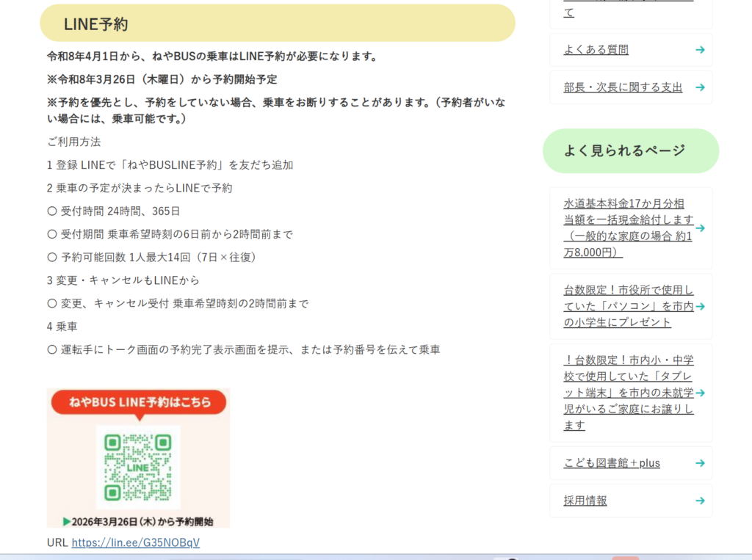Image resolution: width=752 pixels, height=560 pixels.
Task: Click the LINE QR code image
Action: click(x=138, y=467)
